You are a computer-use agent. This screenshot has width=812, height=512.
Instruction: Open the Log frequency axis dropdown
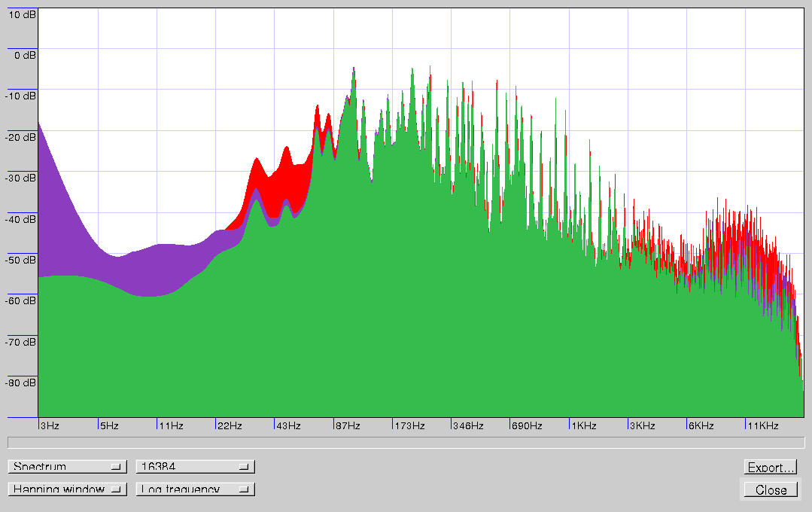pos(195,489)
